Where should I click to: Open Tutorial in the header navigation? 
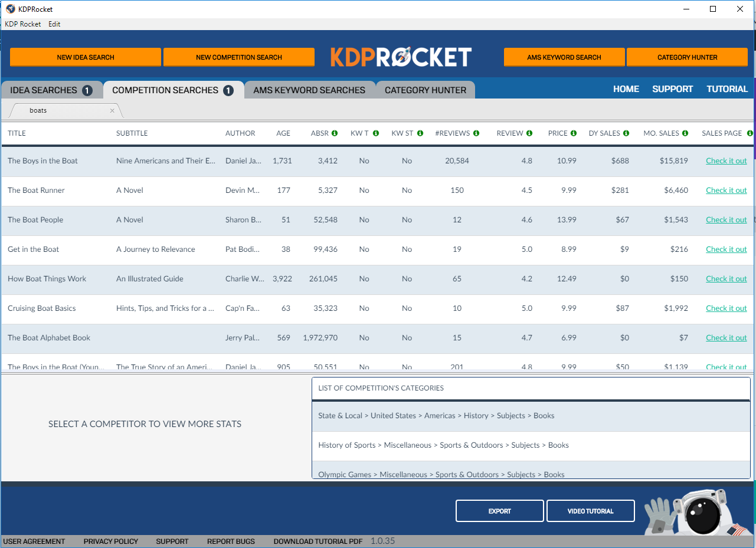727,89
